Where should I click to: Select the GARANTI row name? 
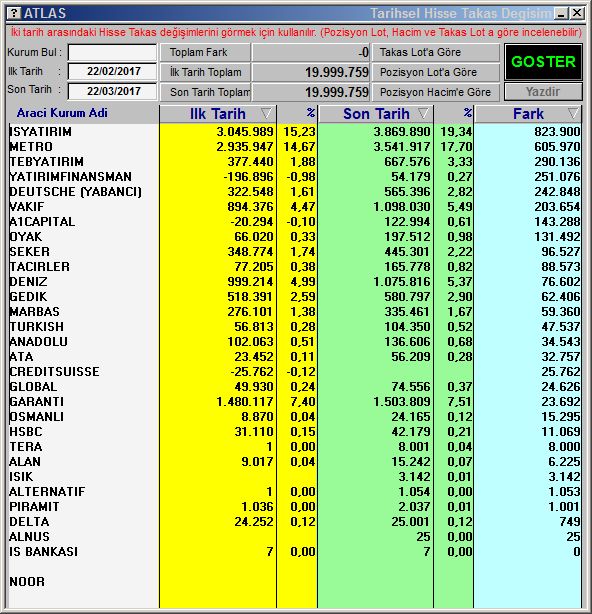37,402
